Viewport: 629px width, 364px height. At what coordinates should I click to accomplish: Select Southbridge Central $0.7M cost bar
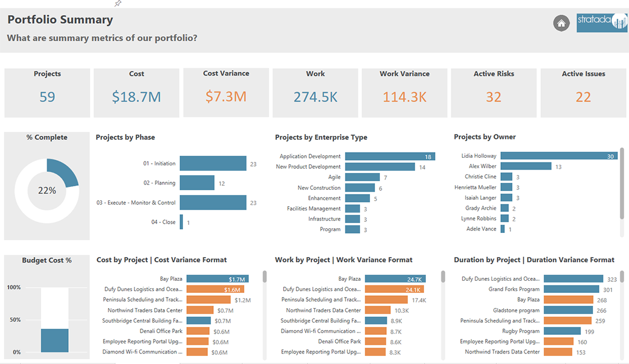pyautogui.click(x=199, y=320)
